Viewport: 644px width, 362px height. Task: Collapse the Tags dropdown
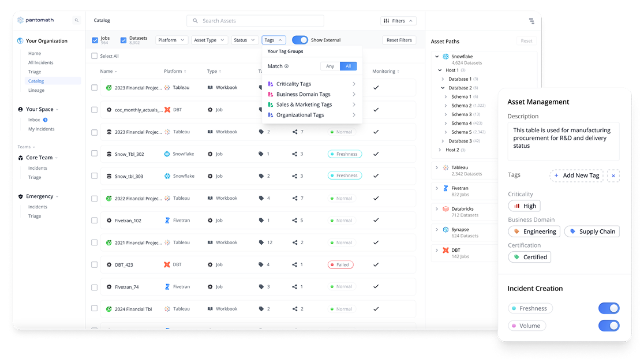coord(274,40)
